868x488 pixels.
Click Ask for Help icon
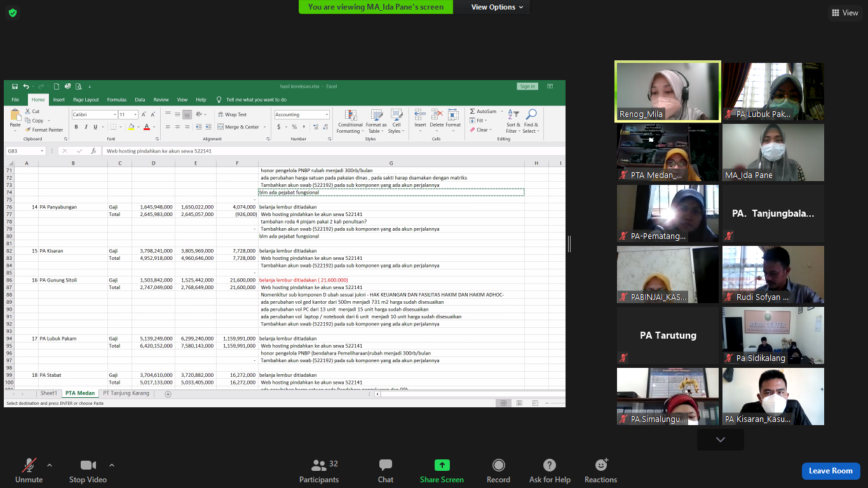550,471
